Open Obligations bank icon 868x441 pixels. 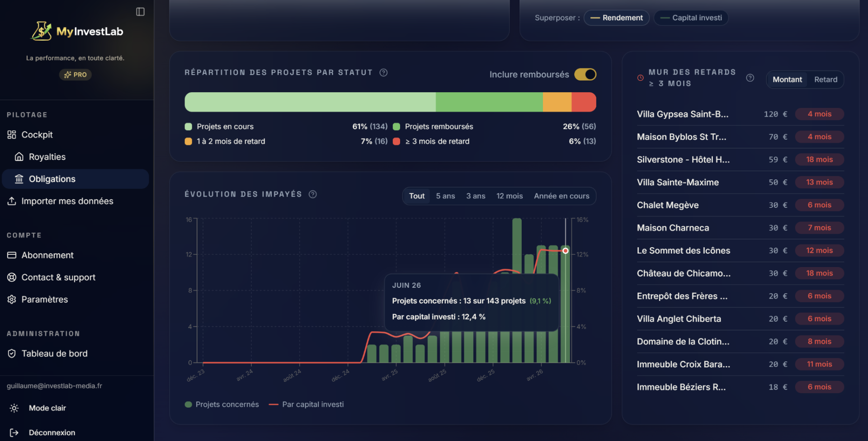point(19,179)
